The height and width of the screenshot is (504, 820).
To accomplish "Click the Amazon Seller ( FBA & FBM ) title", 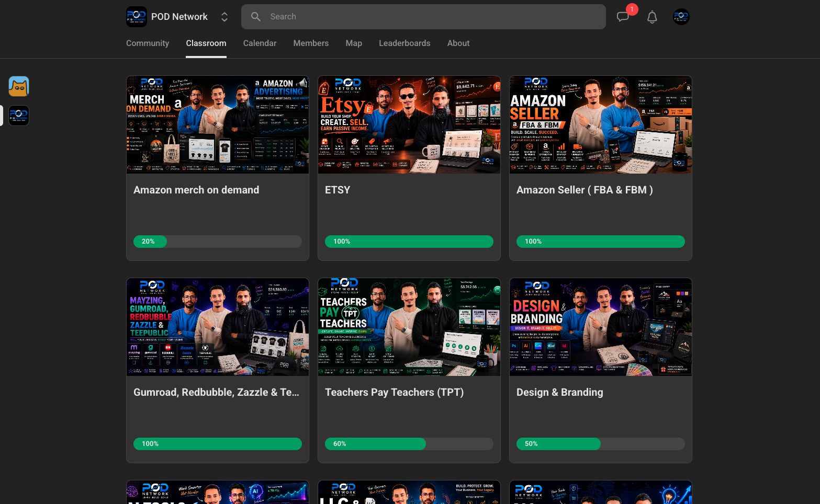I will coord(585,190).
